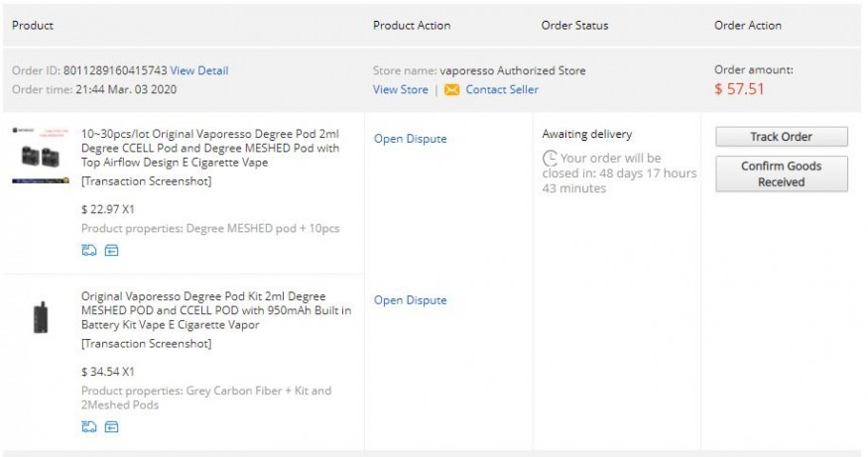Screen dimensions: 868x457
Task: Click the envelope icon beside Contact Seller
Action: click(x=451, y=89)
